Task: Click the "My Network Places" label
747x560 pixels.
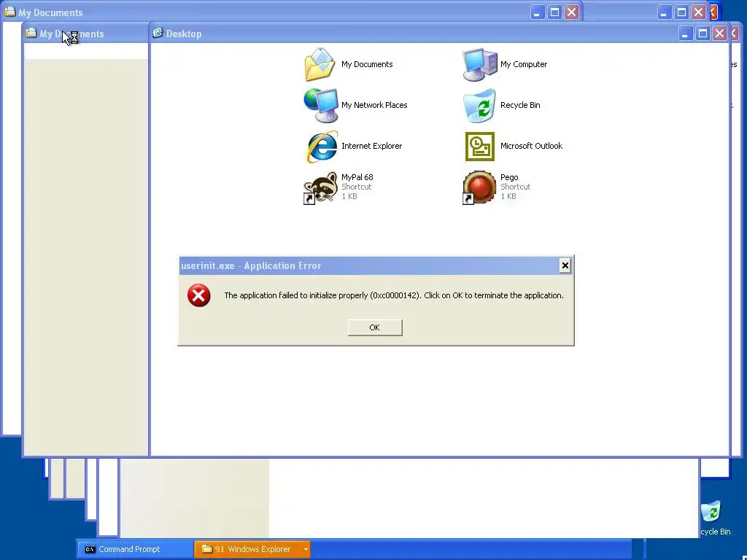Action: (374, 105)
